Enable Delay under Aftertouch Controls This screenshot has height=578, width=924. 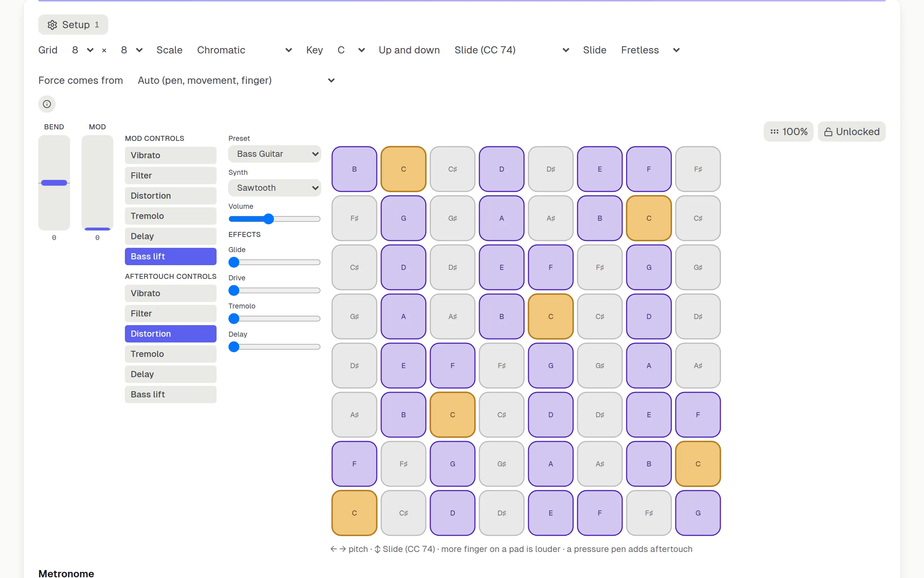click(x=171, y=374)
